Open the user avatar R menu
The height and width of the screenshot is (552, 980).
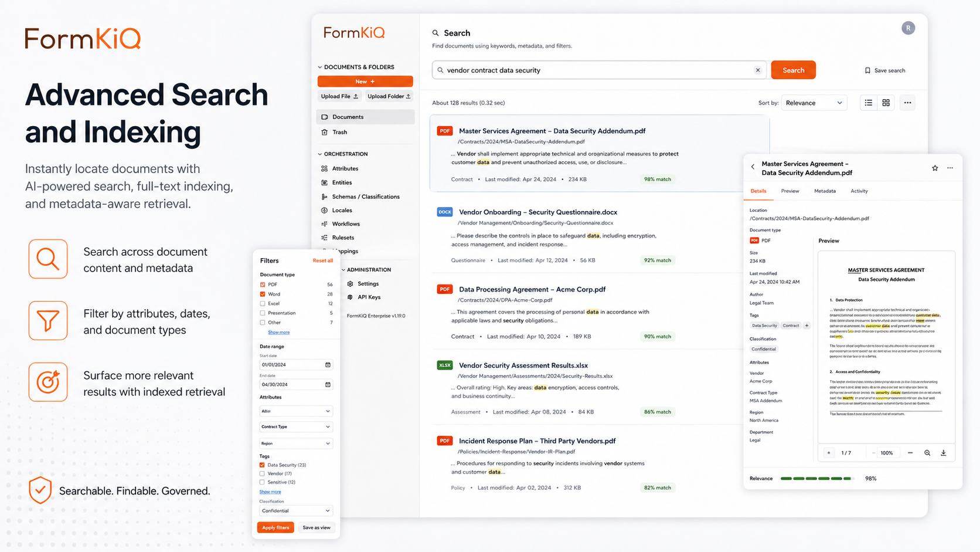pos(908,28)
